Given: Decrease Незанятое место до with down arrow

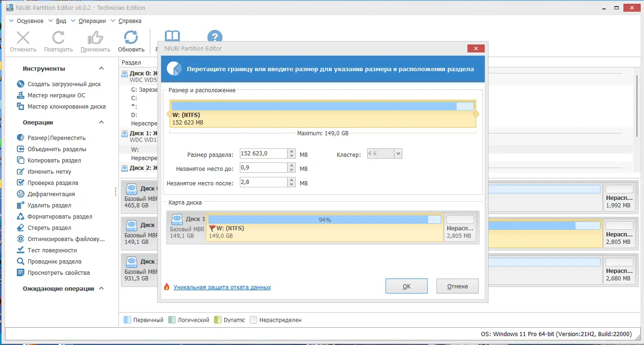Looking at the screenshot, I should pyautogui.click(x=292, y=170).
